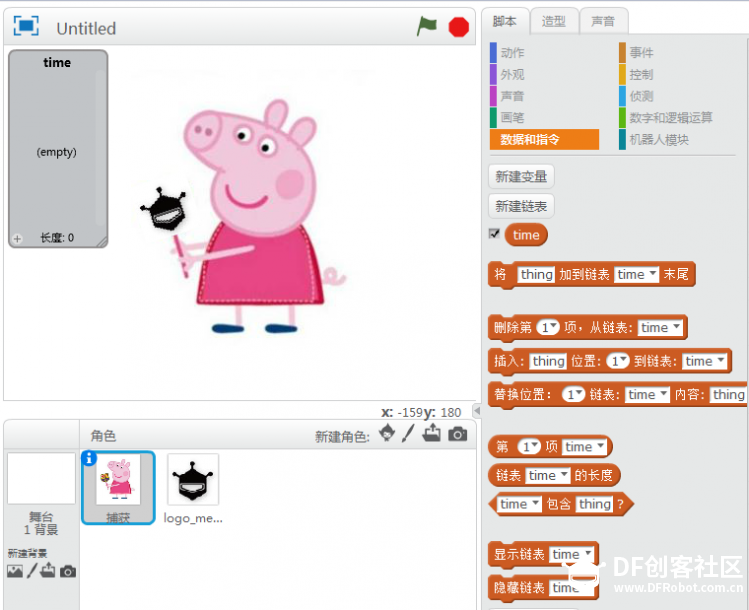The height and width of the screenshot is (610, 749).
Task: Toggle the time list visibility checkbox
Action: [x=494, y=234]
